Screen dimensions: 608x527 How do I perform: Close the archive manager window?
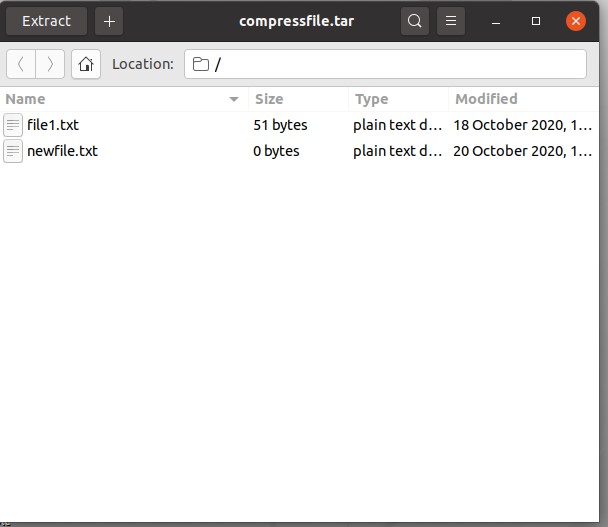click(x=575, y=21)
